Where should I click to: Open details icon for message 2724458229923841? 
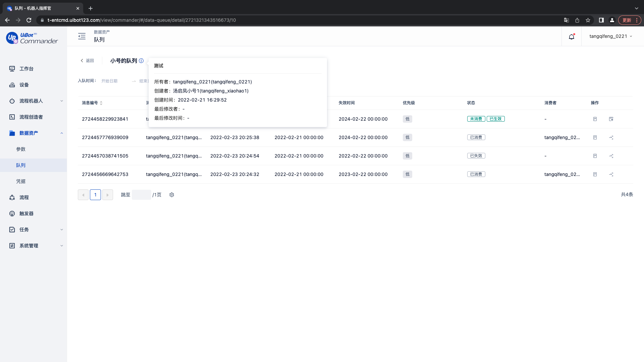(595, 119)
